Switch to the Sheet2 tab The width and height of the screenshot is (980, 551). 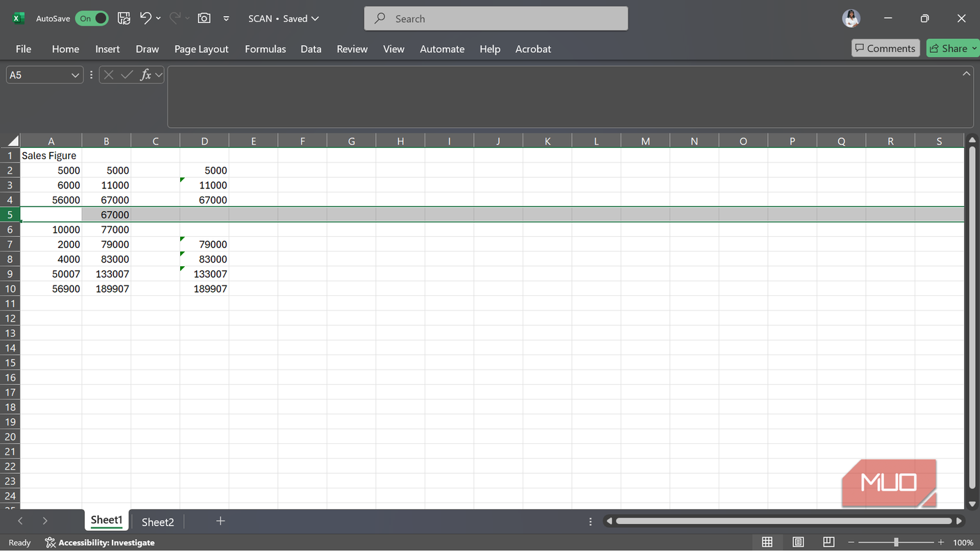pyautogui.click(x=158, y=522)
